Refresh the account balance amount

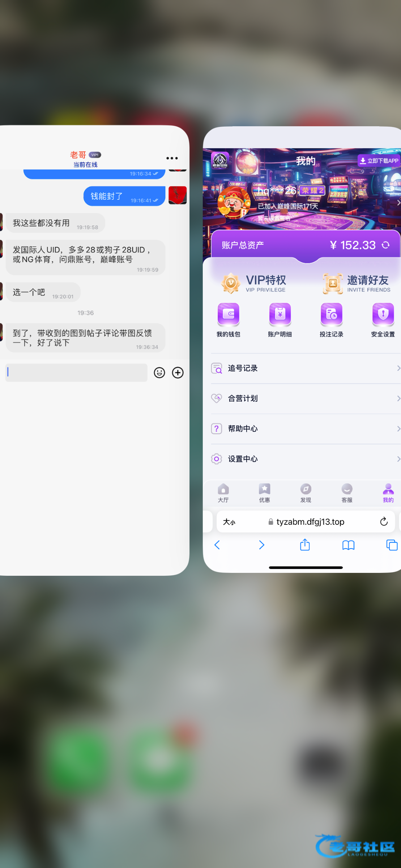click(386, 245)
